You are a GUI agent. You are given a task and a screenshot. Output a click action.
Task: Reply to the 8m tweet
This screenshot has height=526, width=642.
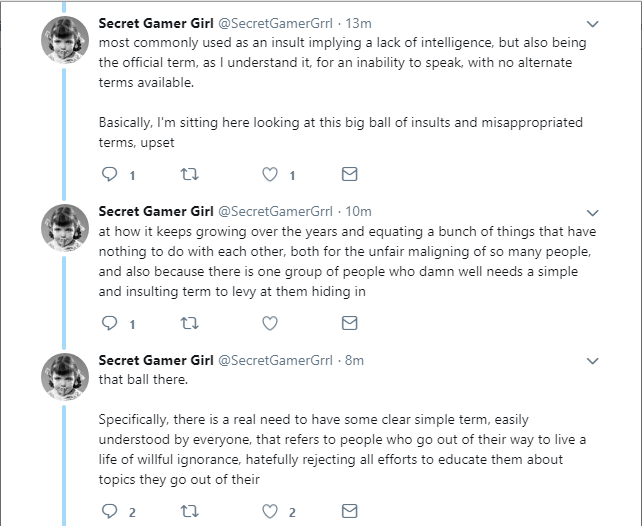click(x=109, y=511)
